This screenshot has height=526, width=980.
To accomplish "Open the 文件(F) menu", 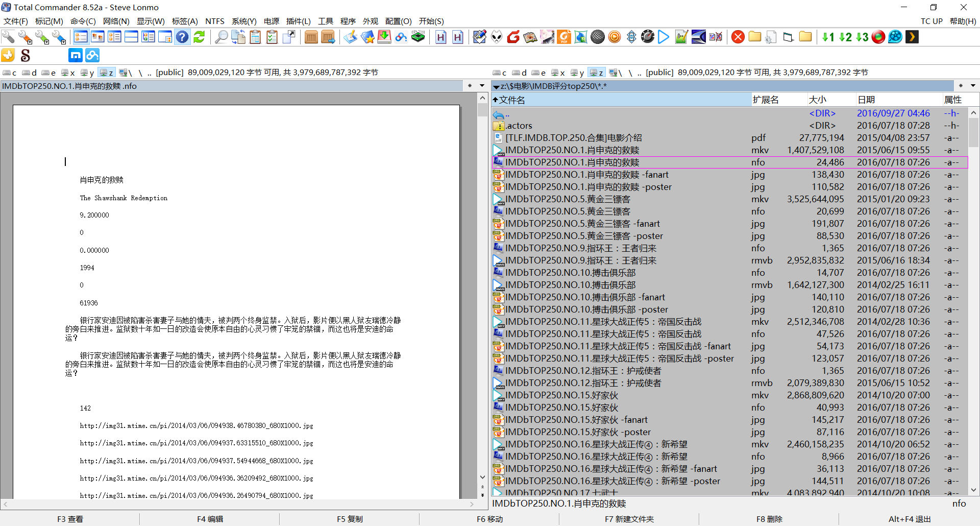I will click(16, 21).
